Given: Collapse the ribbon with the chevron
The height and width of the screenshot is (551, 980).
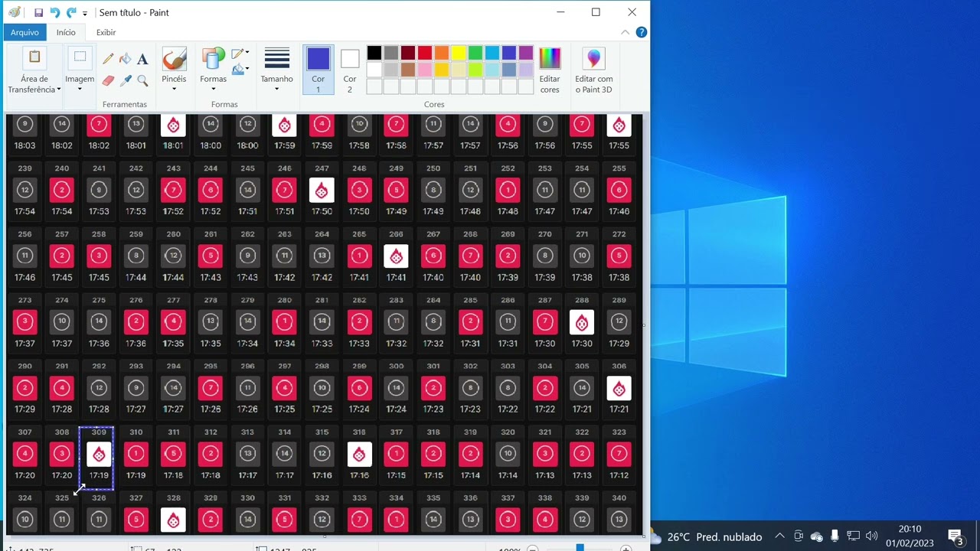Looking at the screenshot, I should coord(626,32).
